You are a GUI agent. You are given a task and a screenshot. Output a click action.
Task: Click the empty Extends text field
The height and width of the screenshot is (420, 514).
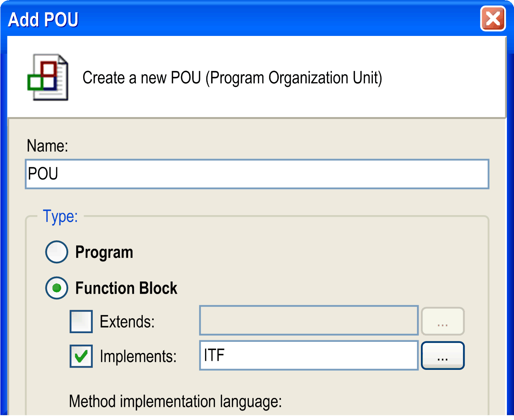[308, 321]
